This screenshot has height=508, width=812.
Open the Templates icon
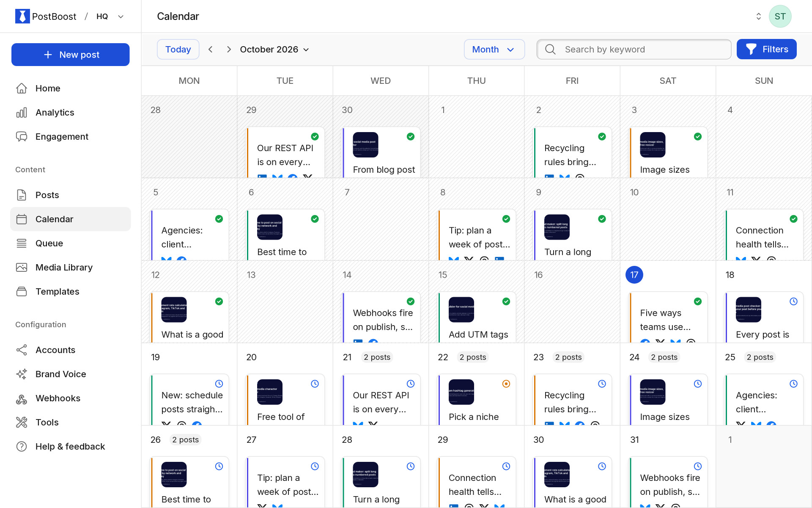point(22,291)
